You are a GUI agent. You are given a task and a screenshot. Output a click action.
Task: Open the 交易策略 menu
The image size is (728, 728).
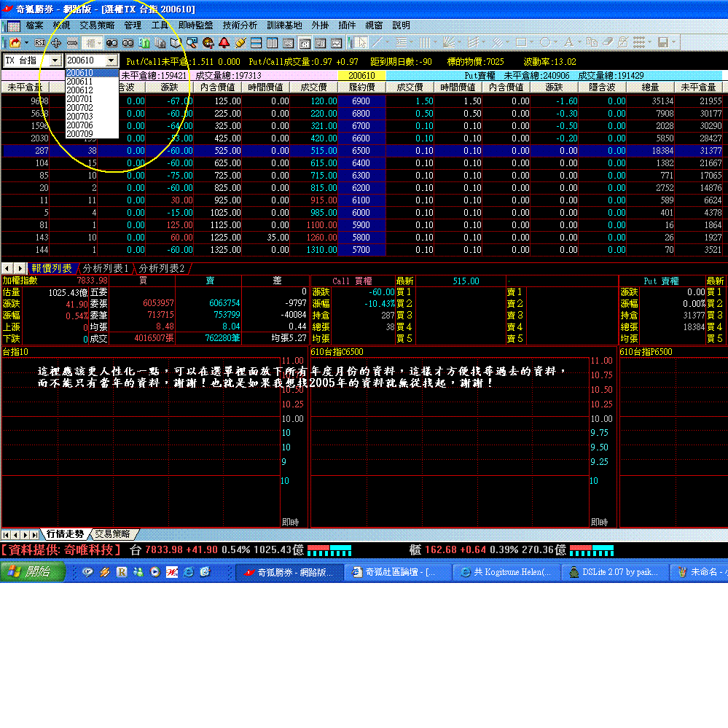97,25
